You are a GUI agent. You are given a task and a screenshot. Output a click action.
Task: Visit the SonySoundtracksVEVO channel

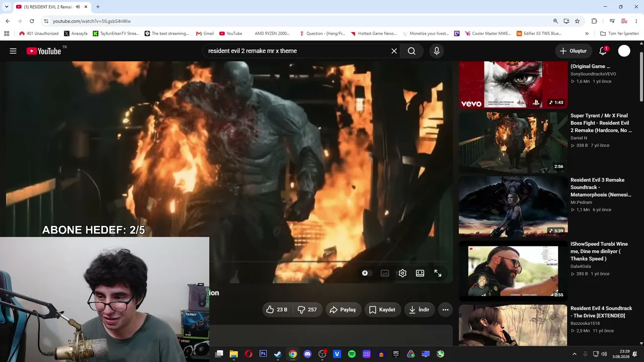point(593,74)
